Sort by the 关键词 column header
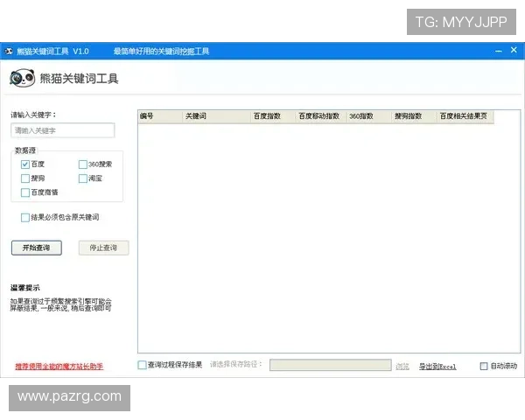This screenshot has width=525, height=420. click(217, 116)
